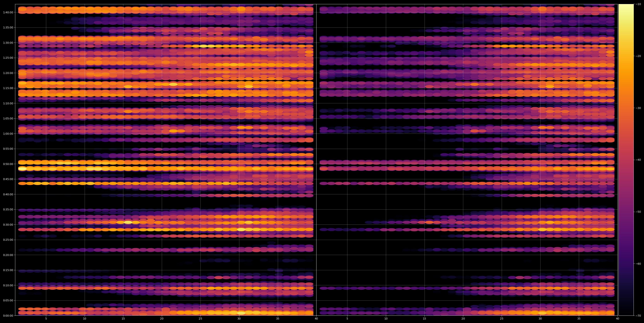Click the 0:50:00 y-axis tick label

pyautogui.click(x=8, y=164)
